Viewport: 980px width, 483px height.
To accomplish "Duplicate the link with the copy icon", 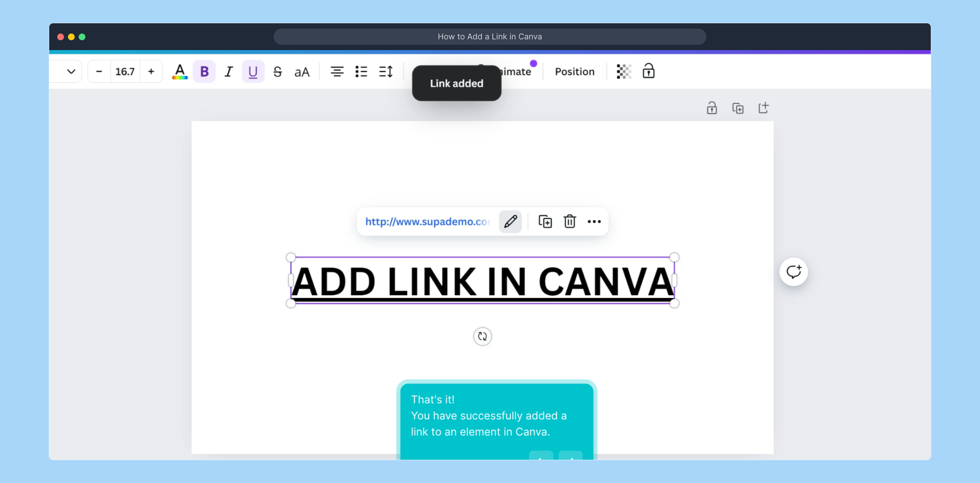I will click(545, 221).
